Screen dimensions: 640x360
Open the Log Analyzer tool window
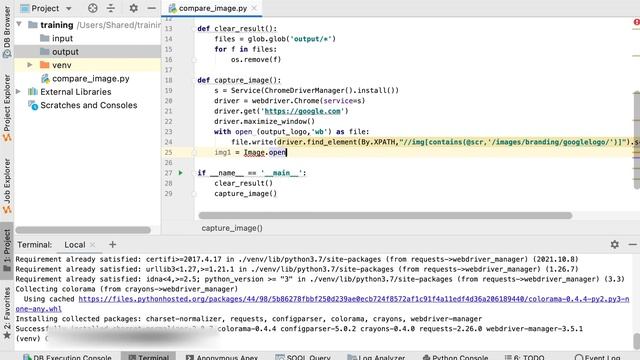point(376,357)
